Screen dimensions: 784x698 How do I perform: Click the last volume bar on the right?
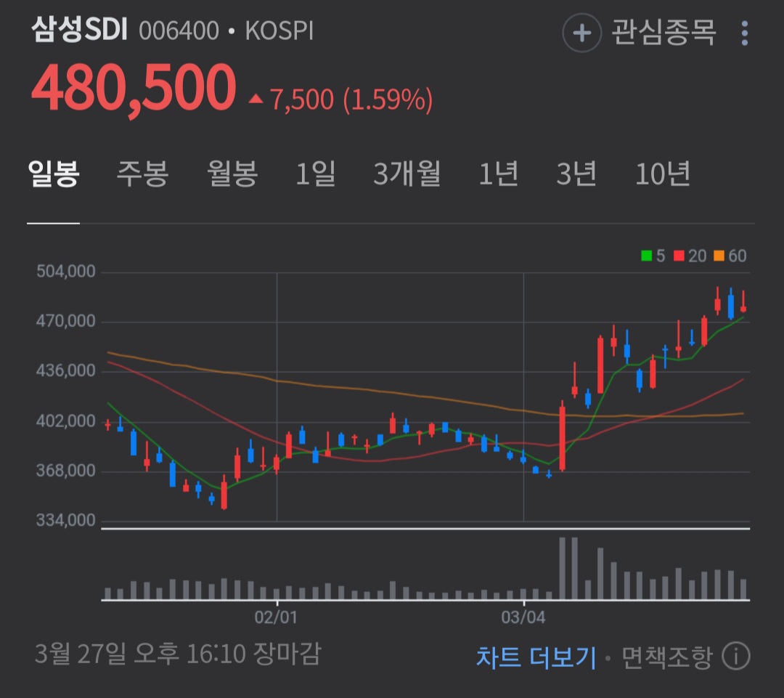[743, 589]
